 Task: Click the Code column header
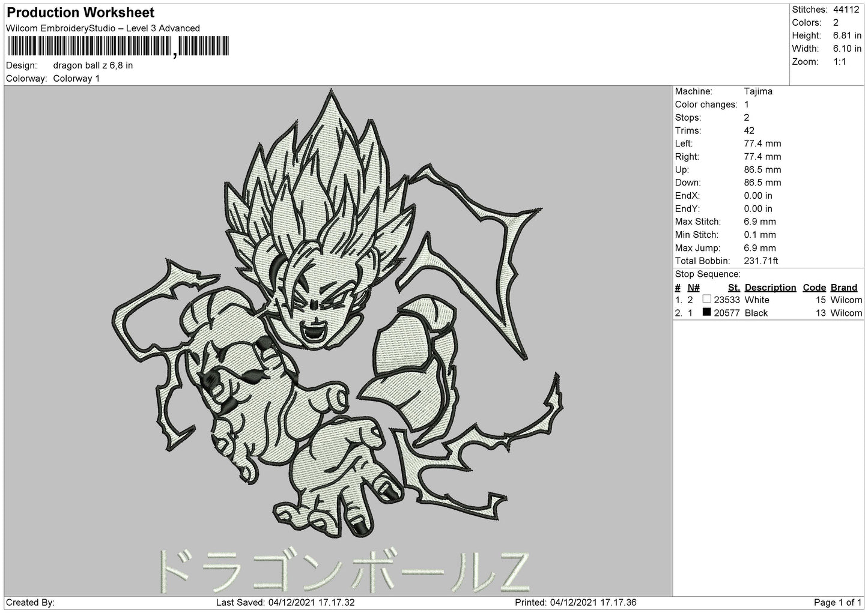(814, 288)
